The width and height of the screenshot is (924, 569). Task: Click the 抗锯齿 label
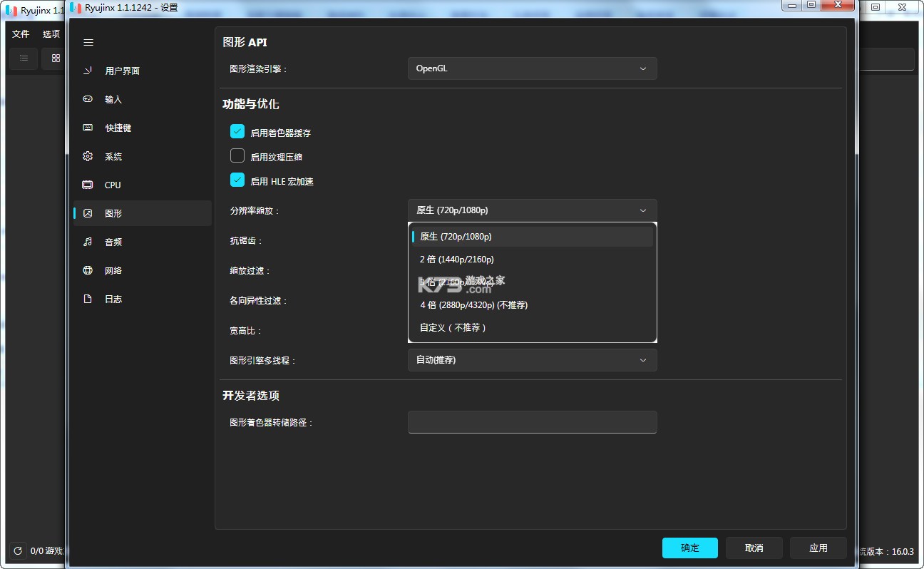pyautogui.click(x=246, y=241)
